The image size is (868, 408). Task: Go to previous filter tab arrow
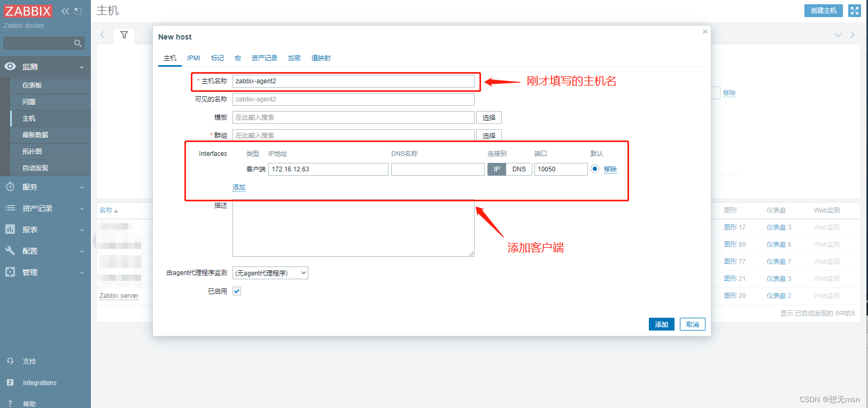point(103,35)
